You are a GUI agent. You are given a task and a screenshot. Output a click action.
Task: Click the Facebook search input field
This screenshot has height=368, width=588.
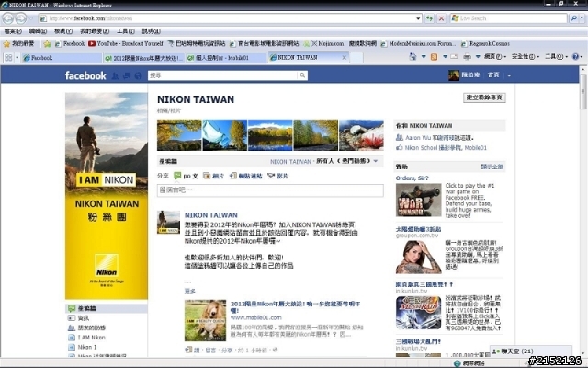pyautogui.click(x=222, y=75)
